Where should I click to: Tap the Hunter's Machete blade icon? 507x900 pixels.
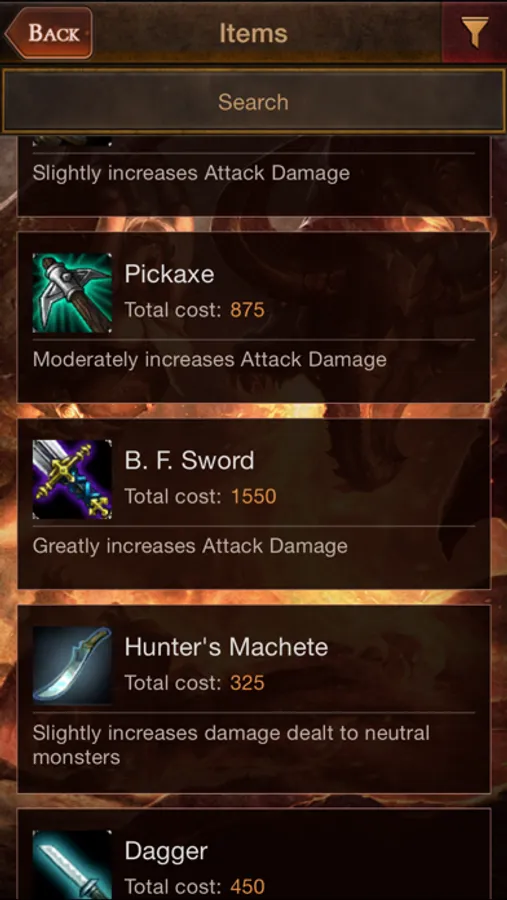(72, 666)
